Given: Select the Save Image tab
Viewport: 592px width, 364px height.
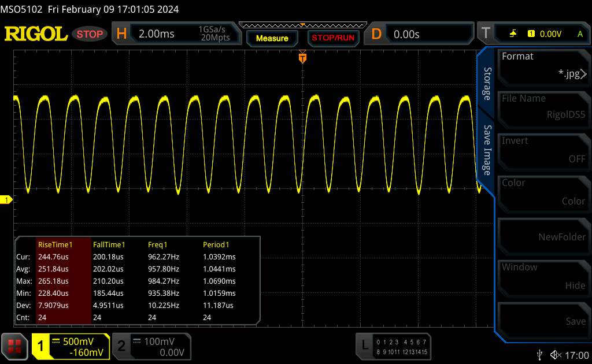Looking at the screenshot, I should tap(487, 150).
